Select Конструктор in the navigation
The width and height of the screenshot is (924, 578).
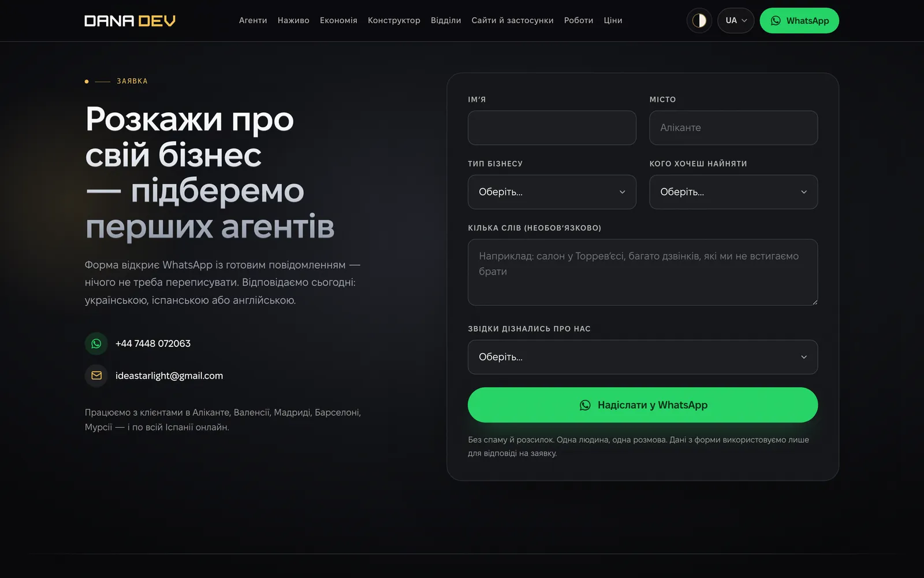(394, 20)
